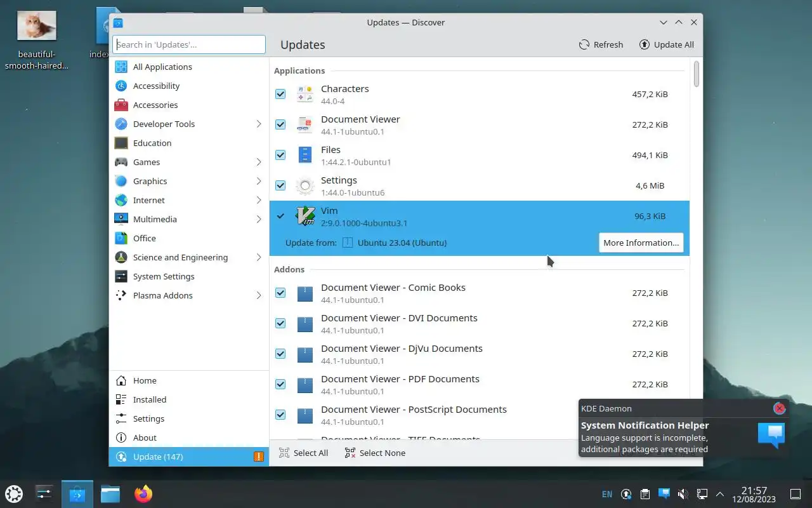Launch Firefox from the taskbar
Screen dimensions: 812x508
(x=143, y=493)
